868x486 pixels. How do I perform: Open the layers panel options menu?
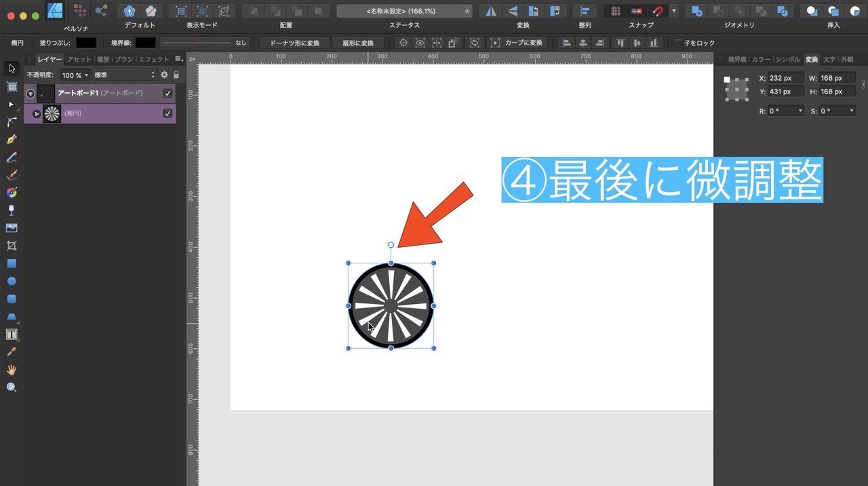(178, 59)
